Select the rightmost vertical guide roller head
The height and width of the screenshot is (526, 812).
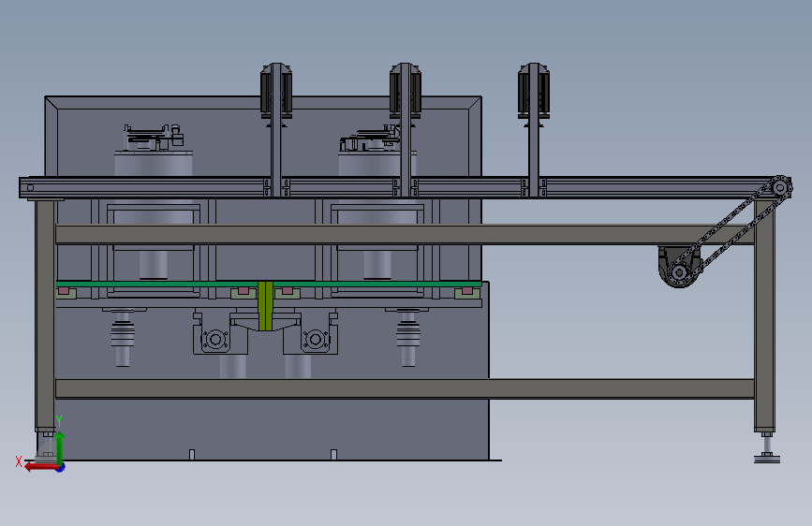(x=534, y=92)
